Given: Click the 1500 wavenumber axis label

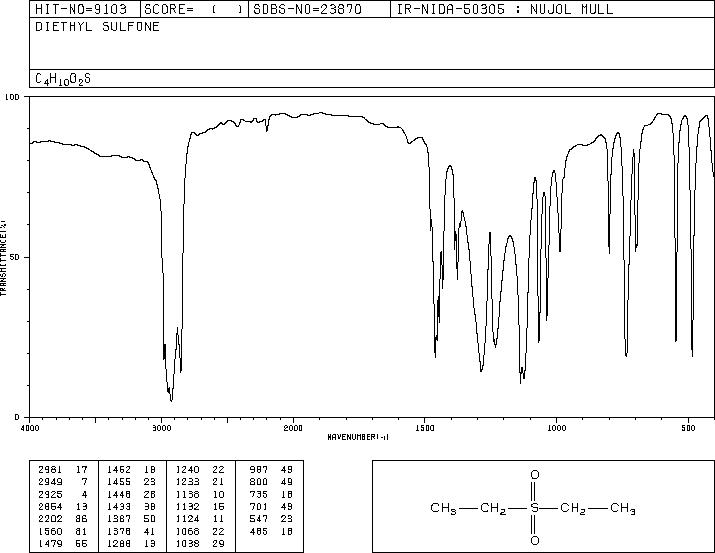Looking at the screenshot, I should (425, 428).
